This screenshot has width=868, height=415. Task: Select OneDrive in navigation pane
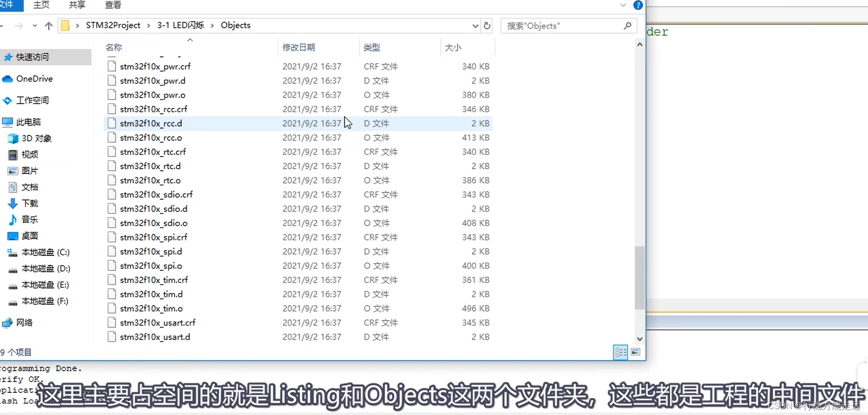34,79
